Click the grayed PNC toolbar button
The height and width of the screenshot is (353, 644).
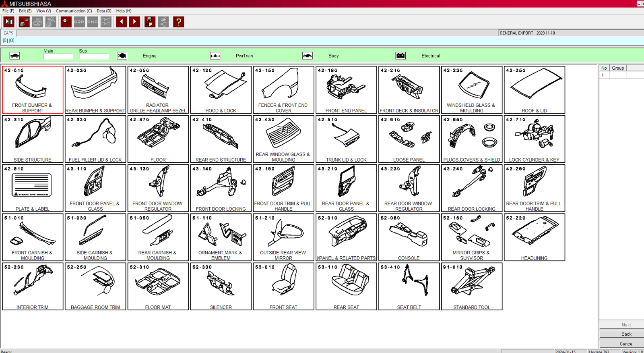point(93,22)
